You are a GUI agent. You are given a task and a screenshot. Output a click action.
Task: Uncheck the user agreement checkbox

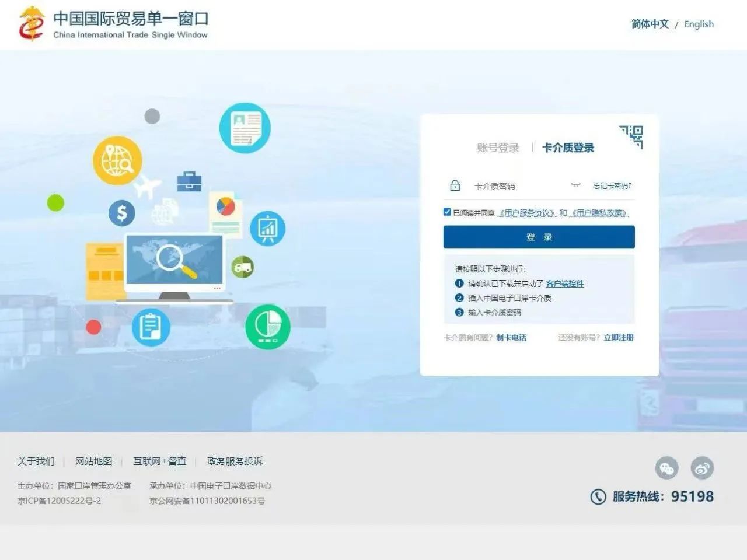[447, 212]
